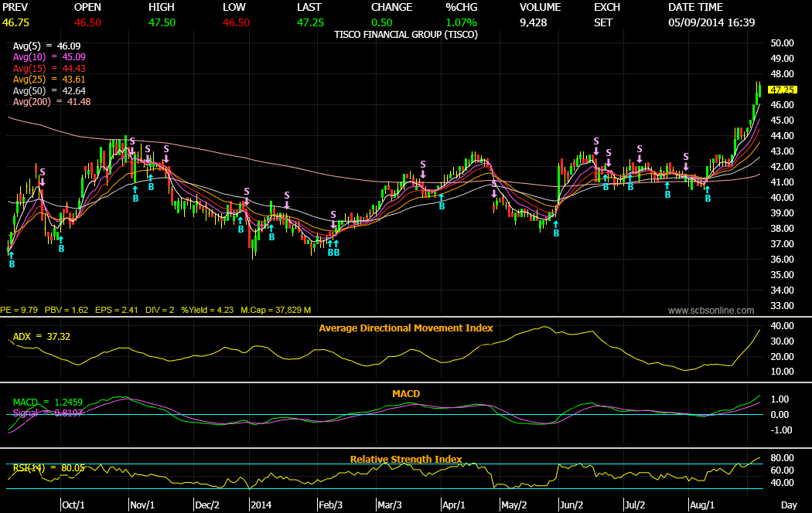
Task: Select the MACD = 1.2459 reading
Action: point(48,403)
